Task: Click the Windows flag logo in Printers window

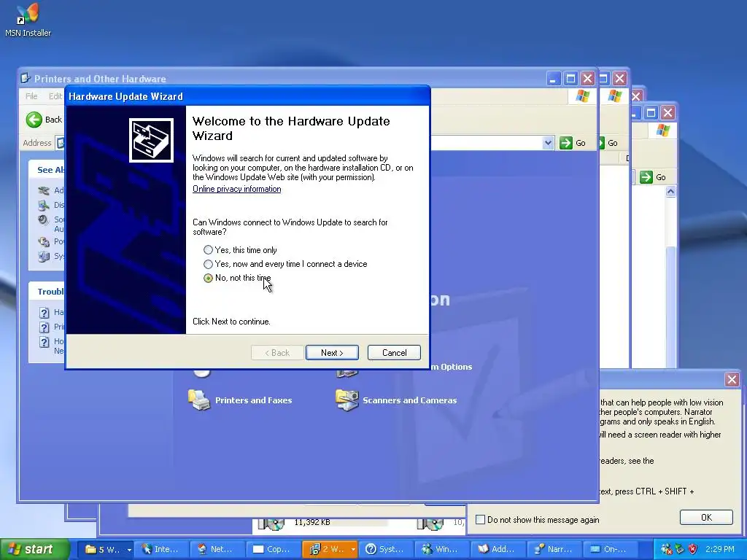Action: (x=582, y=96)
